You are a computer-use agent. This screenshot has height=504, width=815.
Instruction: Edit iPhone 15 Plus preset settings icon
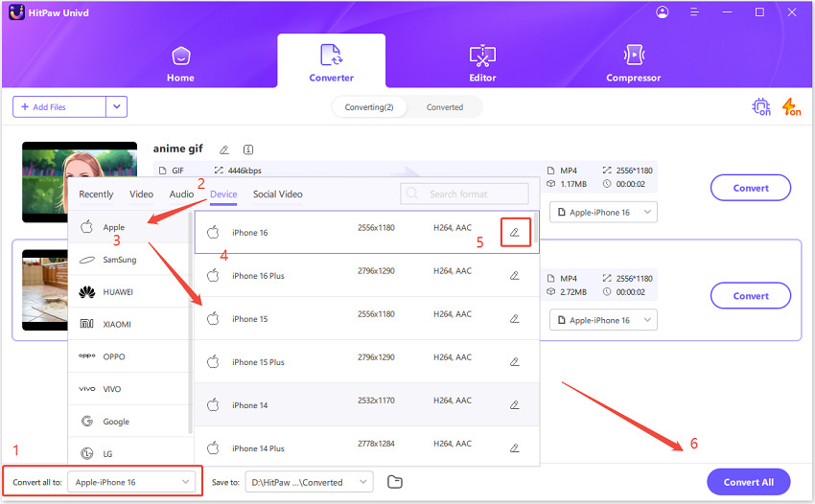point(515,361)
